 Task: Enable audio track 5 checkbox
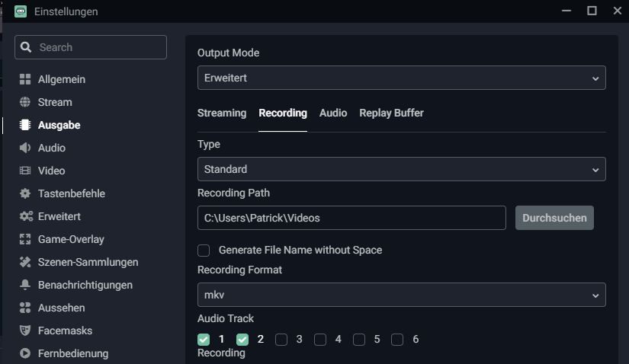pos(359,340)
